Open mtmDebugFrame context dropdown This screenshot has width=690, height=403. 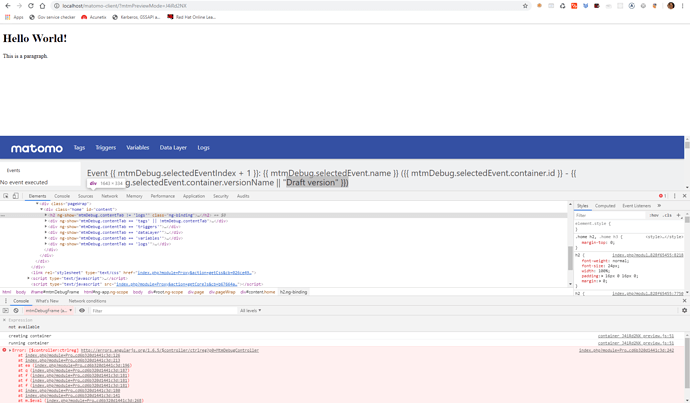click(x=48, y=310)
